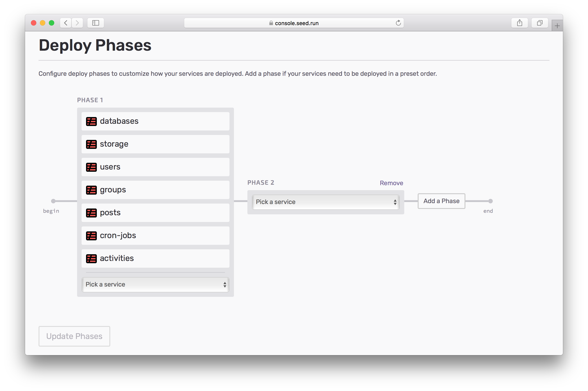Reload the page in address bar
The height and width of the screenshot is (391, 588).
click(x=398, y=23)
